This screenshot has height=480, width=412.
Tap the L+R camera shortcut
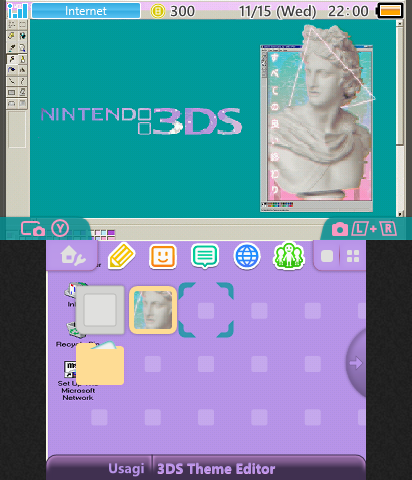pyautogui.click(x=364, y=229)
